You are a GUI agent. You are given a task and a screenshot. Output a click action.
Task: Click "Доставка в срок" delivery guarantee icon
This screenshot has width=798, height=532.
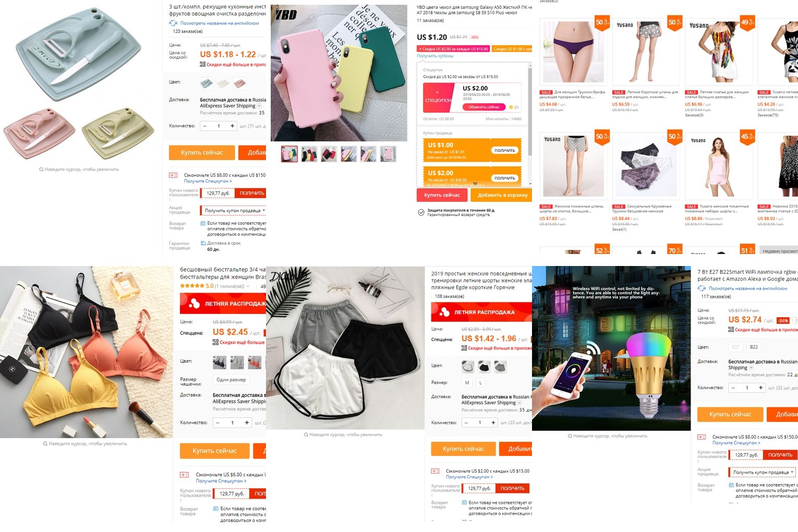(203, 243)
